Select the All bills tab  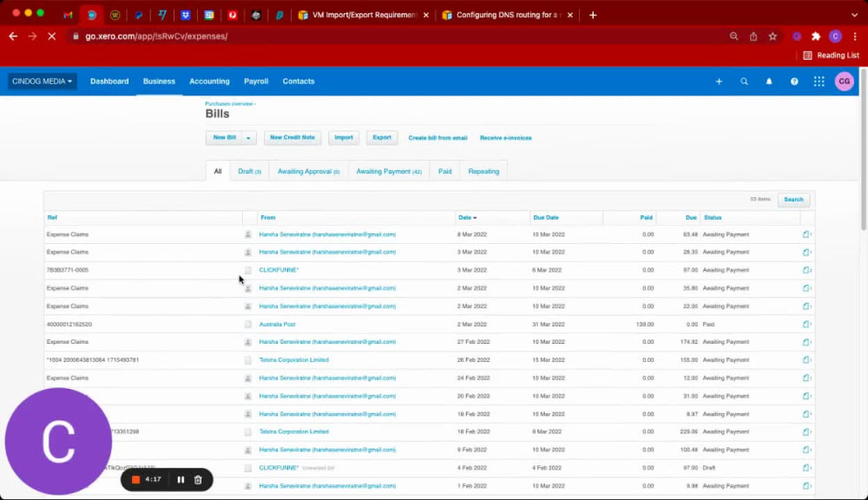point(218,172)
